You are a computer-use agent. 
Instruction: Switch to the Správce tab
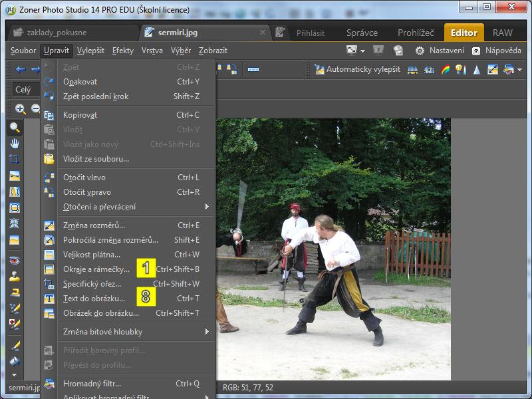point(362,33)
